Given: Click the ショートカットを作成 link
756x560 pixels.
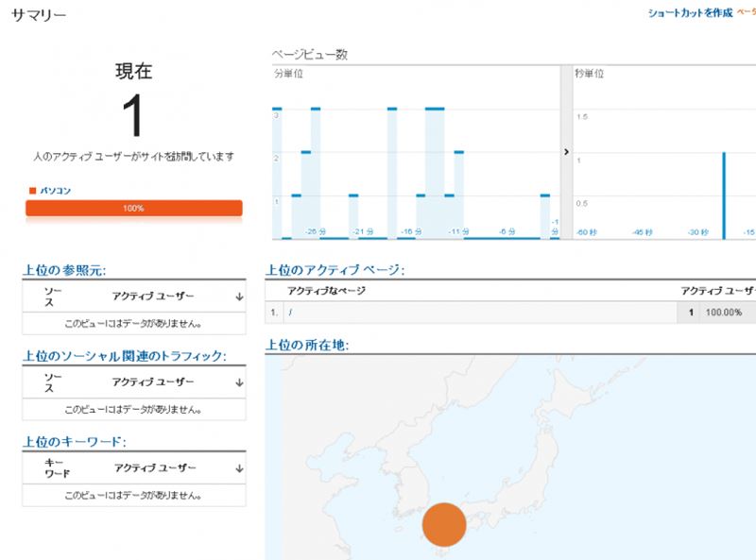Looking at the screenshot, I should [690, 13].
